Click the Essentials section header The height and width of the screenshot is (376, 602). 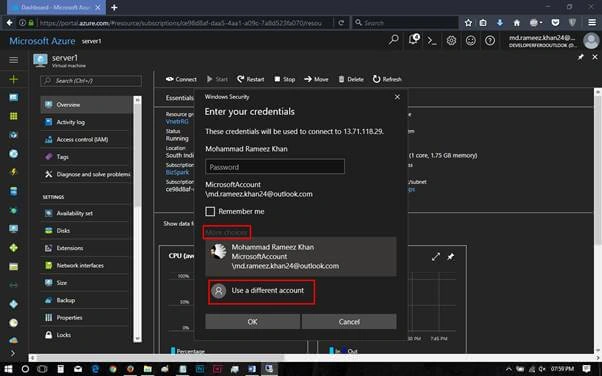(179, 98)
